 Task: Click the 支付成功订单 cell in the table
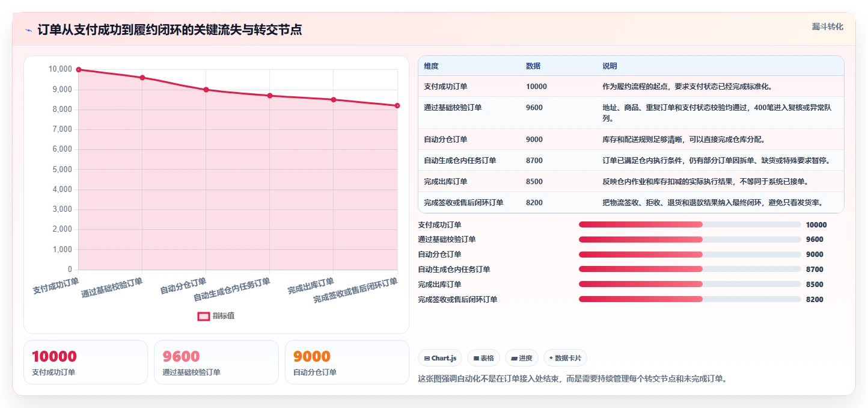tap(445, 87)
